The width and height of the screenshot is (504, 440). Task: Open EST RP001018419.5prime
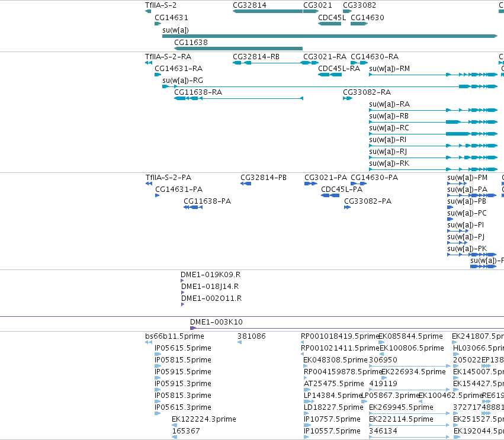(340, 336)
